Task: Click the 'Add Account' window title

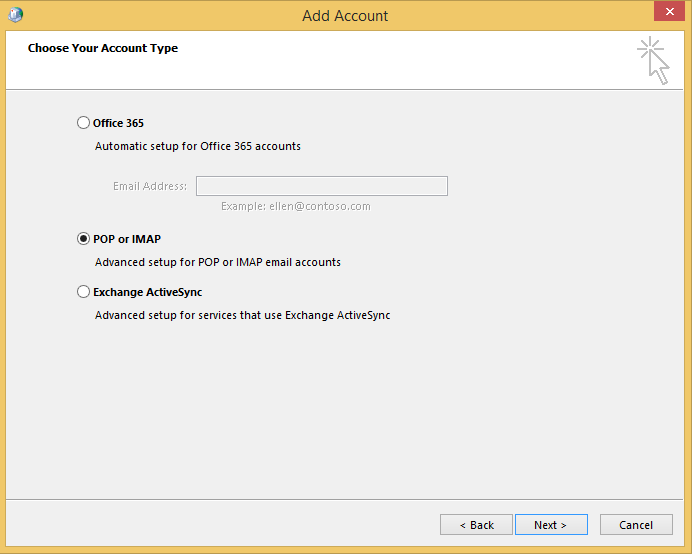Action: click(x=345, y=16)
